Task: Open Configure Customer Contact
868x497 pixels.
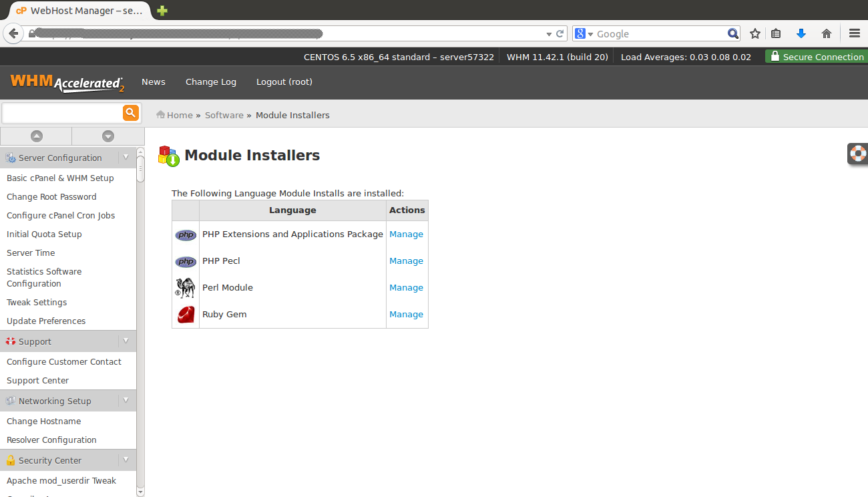Action: (64, 361)
